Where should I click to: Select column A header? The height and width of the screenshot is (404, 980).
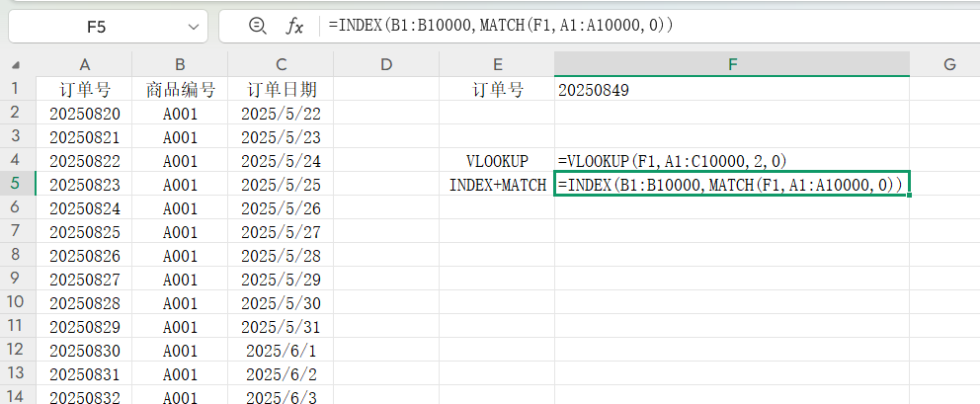click(x=84, y=65)
